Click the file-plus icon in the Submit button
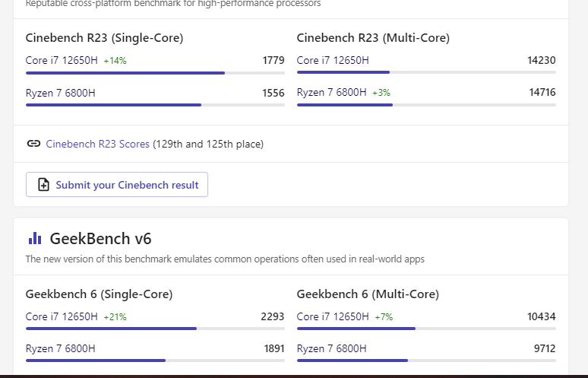 click(44, 185)
